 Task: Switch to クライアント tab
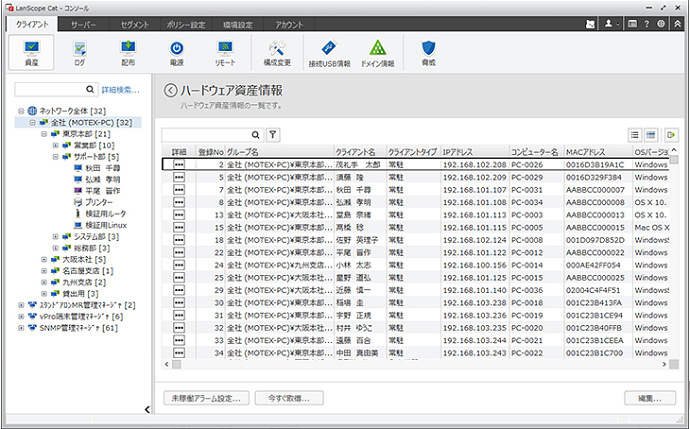(x=32, y=24)
